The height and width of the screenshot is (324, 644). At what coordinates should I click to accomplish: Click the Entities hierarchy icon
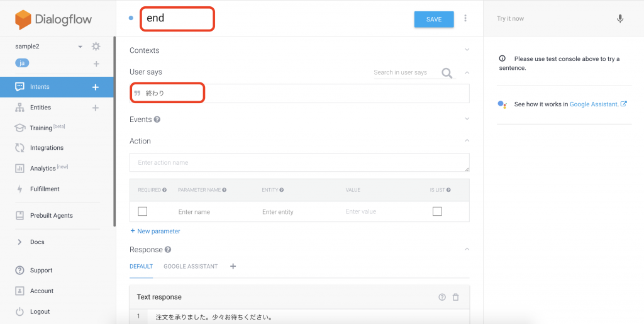click(x=19, y=108)
